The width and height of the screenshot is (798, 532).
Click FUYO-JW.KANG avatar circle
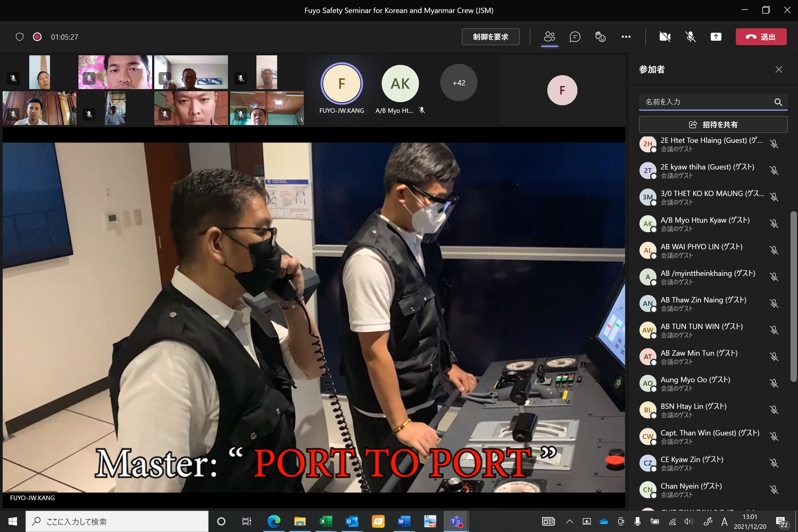342,84
